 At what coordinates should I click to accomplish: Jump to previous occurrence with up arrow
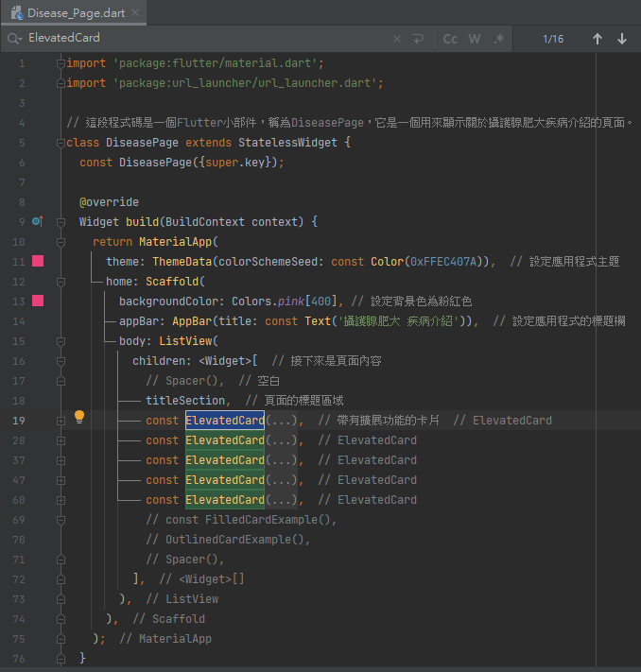[x=598, y=39]
